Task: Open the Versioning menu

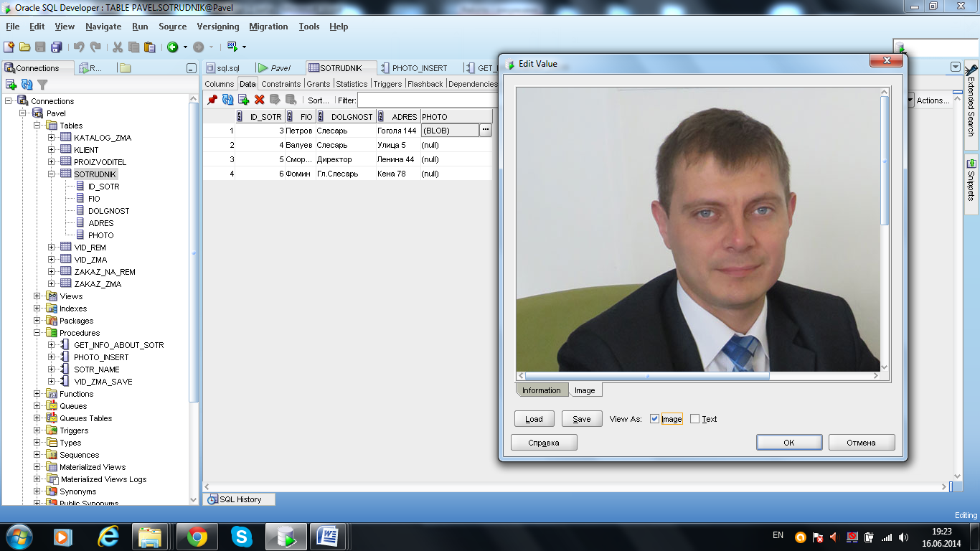Action: (218, 27)
